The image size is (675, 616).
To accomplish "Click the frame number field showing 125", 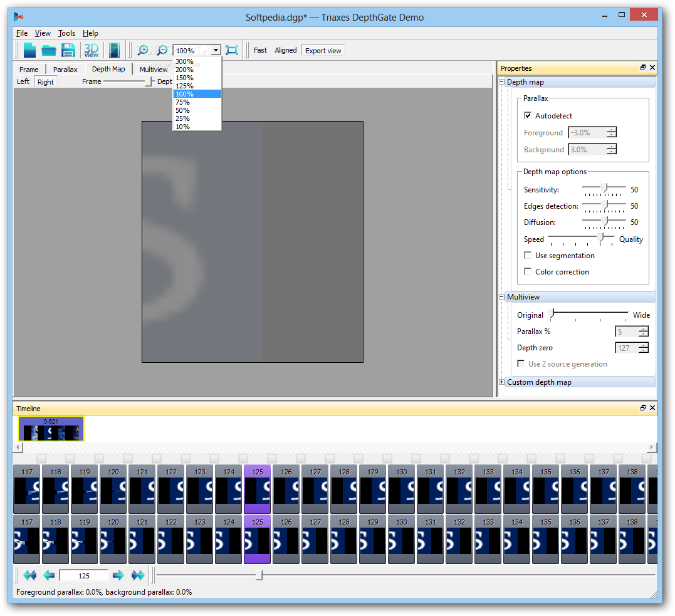I will pos(84,575).
